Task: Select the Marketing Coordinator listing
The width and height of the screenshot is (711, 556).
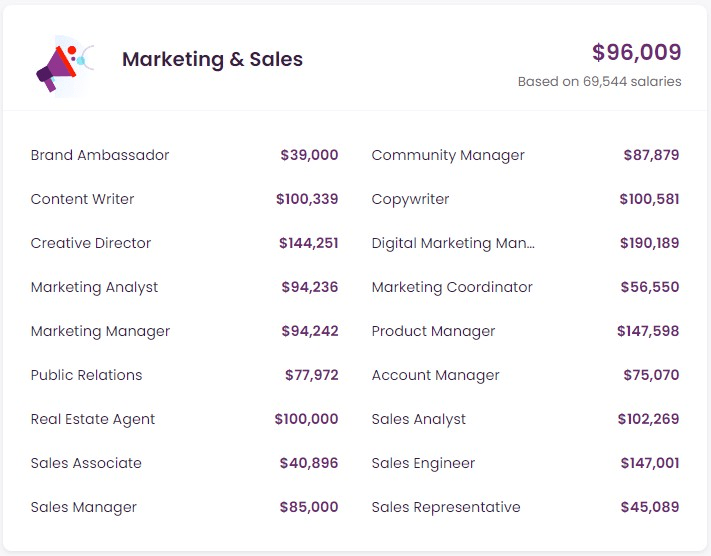Action: point(452,287)
